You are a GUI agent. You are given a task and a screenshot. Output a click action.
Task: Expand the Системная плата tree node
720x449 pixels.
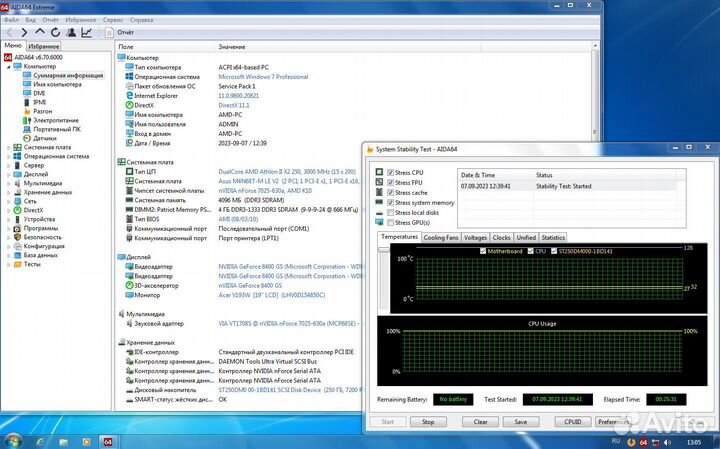(x=8, y=147)
